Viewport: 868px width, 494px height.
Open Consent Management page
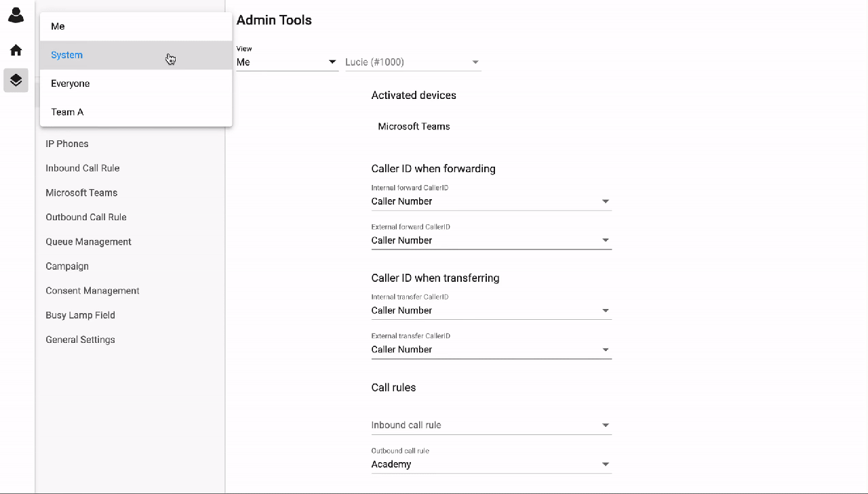point(93,291)
